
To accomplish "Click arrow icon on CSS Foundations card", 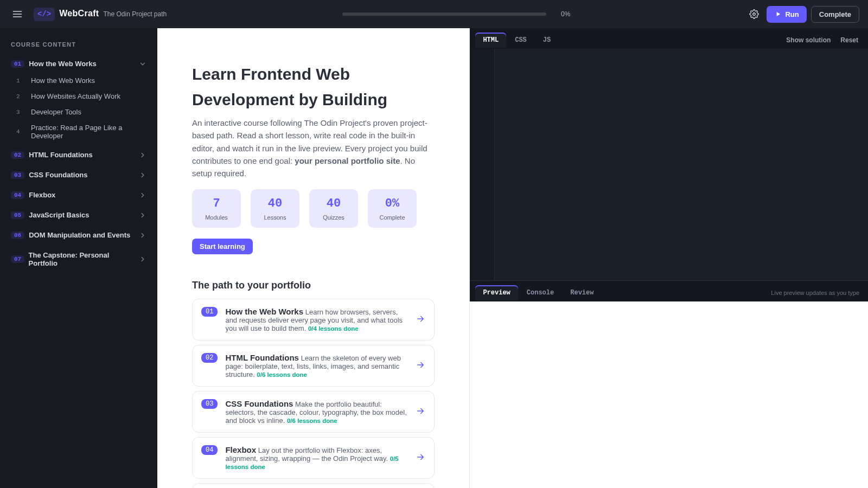I will pos(420,411).
